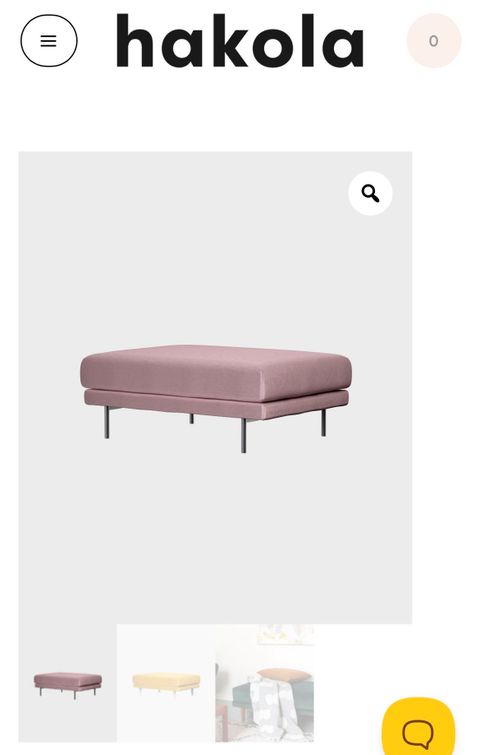Expand the site navigation from header
Screen dimensions: 480x755
[x=49, y=40]
